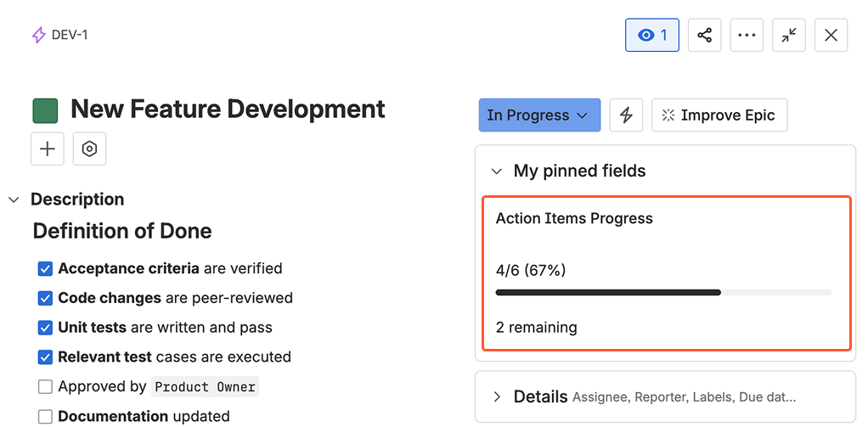Expand the Details section

point(497,396)
